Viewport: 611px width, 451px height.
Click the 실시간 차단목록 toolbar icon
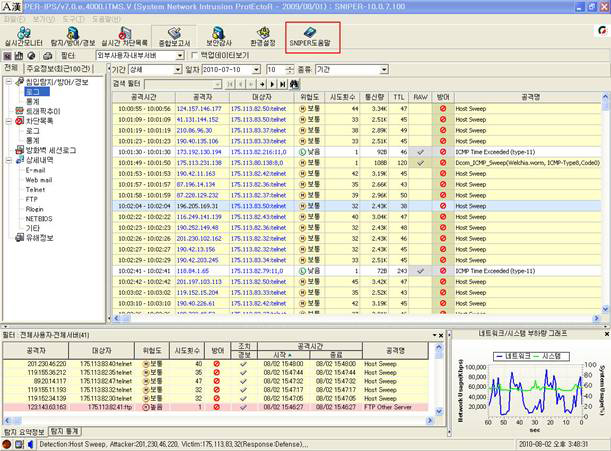tap(125, 38)
